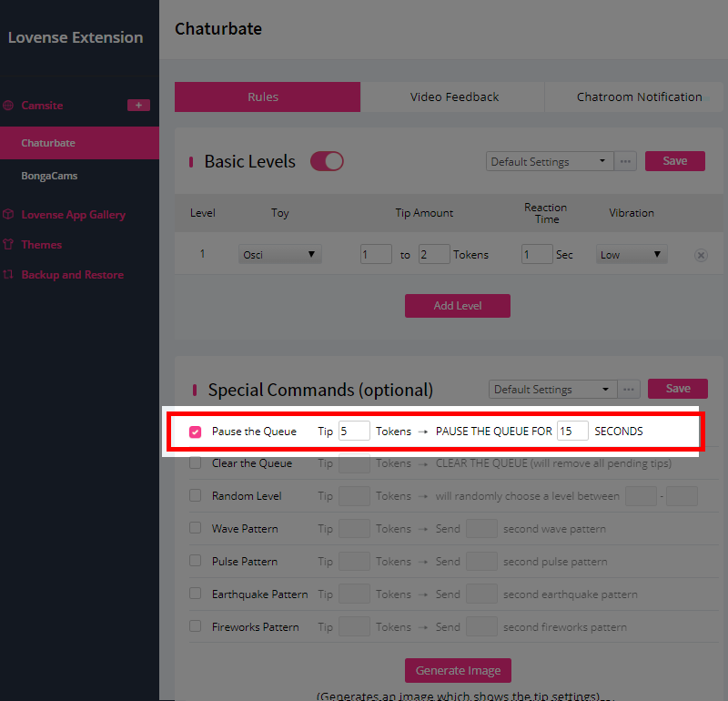The image size is (728, 701).
Task: Click the Reaction Time column header
Action: [x=545, y=213]
